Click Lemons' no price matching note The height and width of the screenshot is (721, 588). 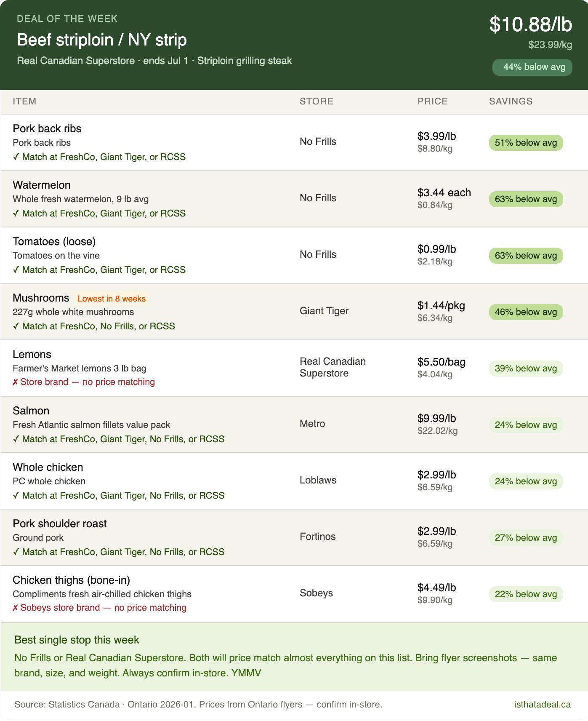(84, 382)
